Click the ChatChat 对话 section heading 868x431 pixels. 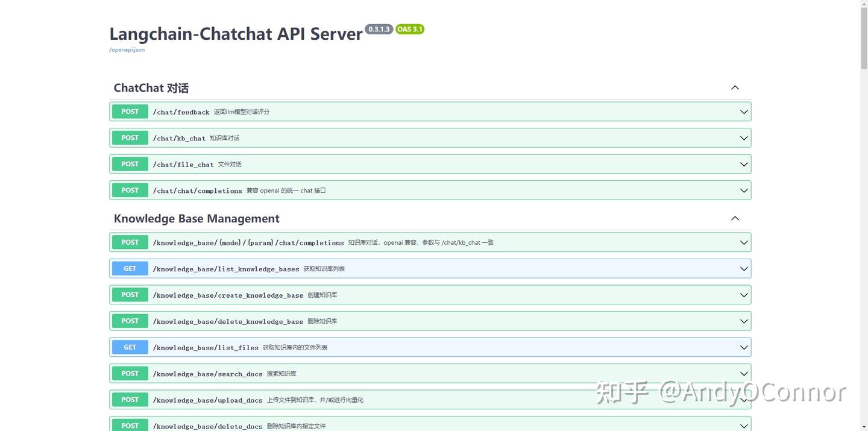click(x=151, y=88)
